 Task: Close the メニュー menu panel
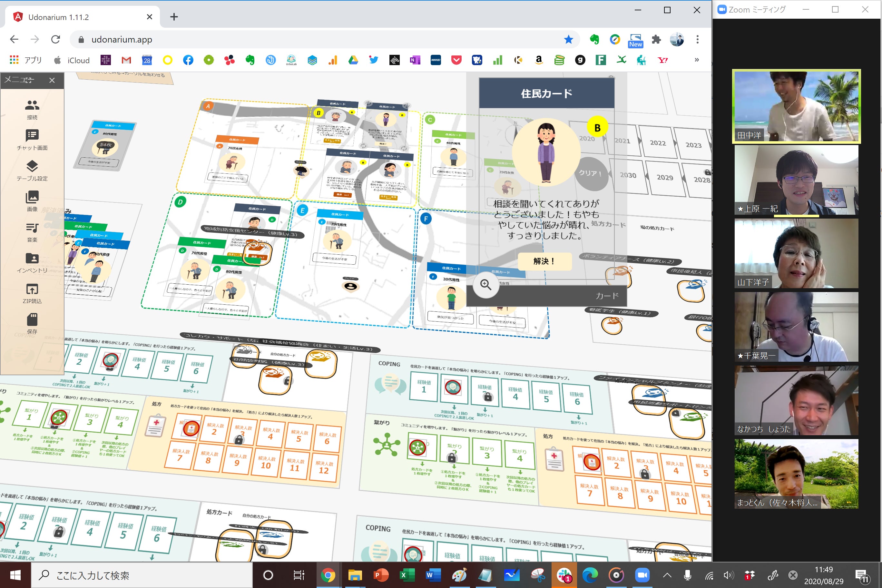pyautogui.click(x=52, y=80)
